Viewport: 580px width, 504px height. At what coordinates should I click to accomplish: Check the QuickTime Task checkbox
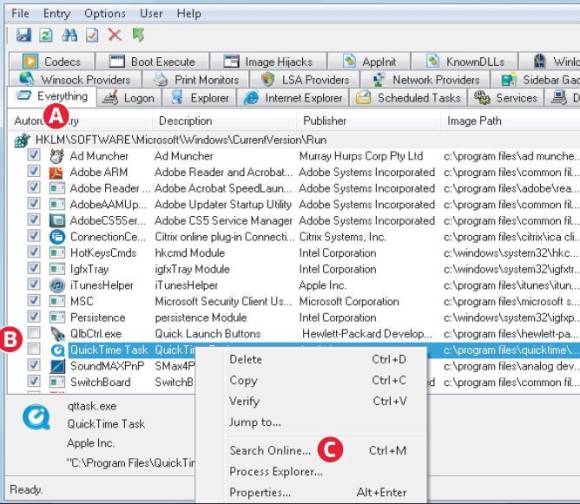coord(34,348)
